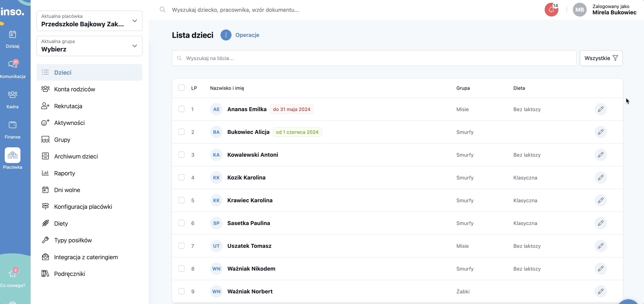Open the Dzisiaj calendar icon
The height and width of the screenshot is (304, 644).
[13, 35]
